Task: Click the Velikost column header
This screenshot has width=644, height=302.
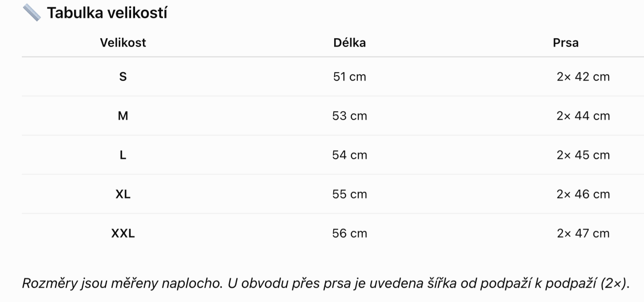Action: 123,43
